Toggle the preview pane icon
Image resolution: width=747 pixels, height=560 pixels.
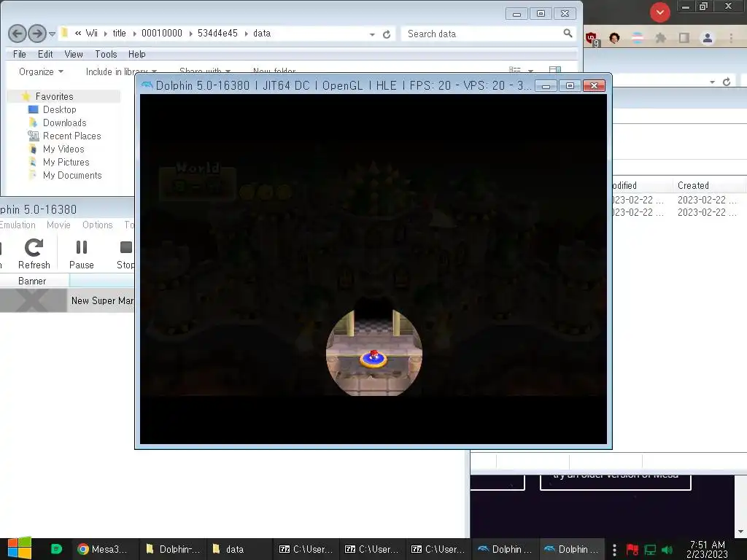click(x=555, y=70)
